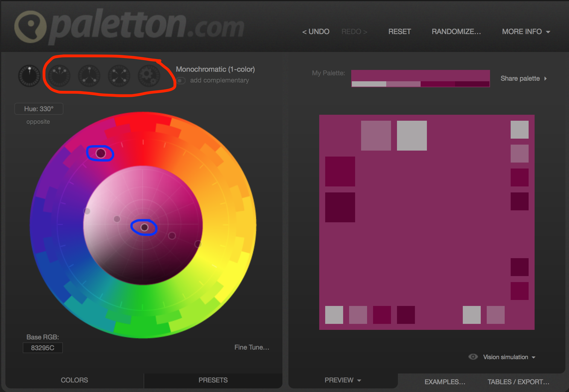Viewport: 569px width, 392px height.
Task: Open the Fine Tune link
Action: pos(252,347)
